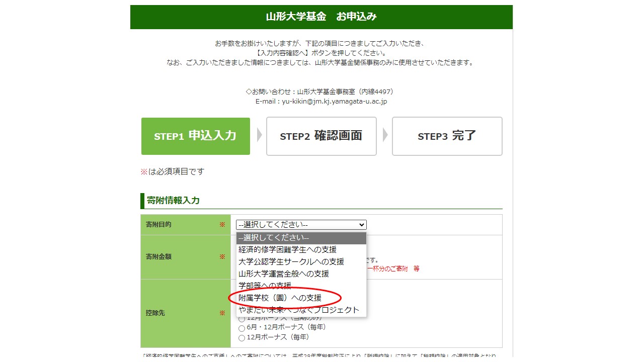
Task: Click the ※は必須項目です note
Action: tap(173, 171)
